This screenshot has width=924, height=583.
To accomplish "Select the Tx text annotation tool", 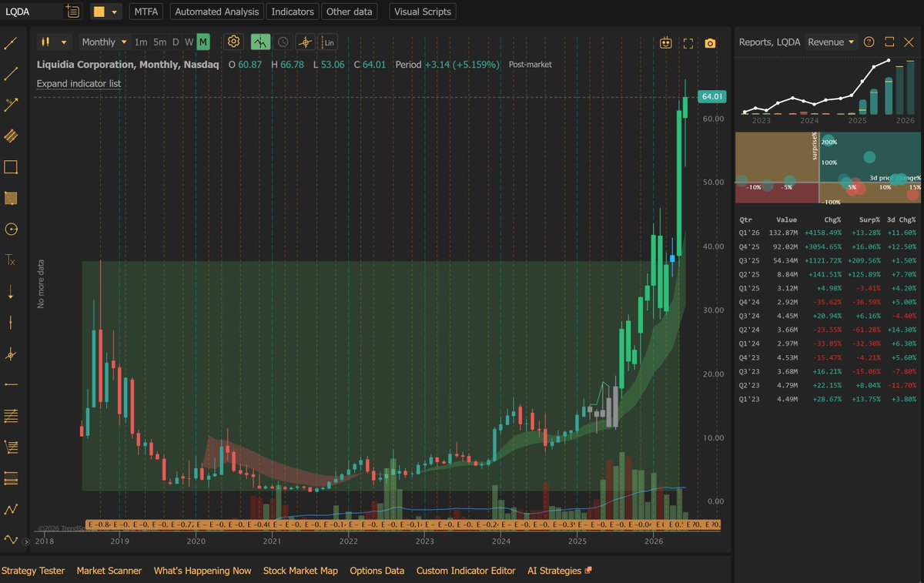I will (11, 260).
